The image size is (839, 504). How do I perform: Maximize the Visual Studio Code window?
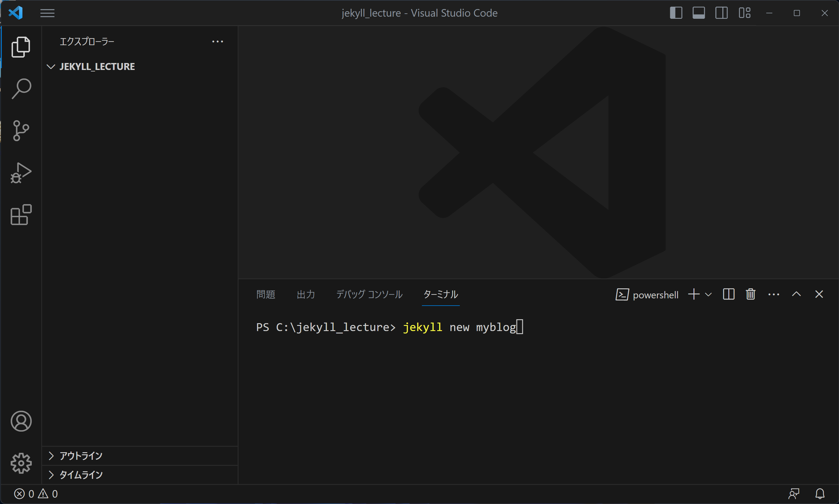(x=797, y=13)
